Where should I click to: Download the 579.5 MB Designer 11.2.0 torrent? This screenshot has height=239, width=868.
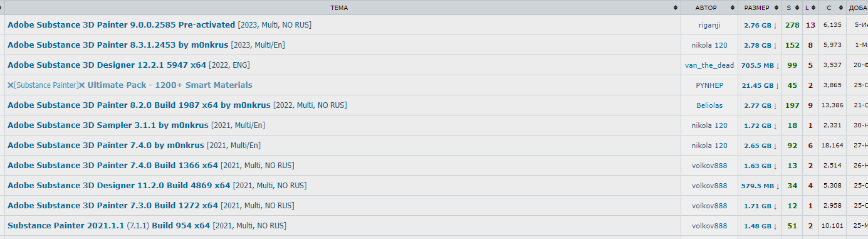pyautogui.click(x=760, y=186)
